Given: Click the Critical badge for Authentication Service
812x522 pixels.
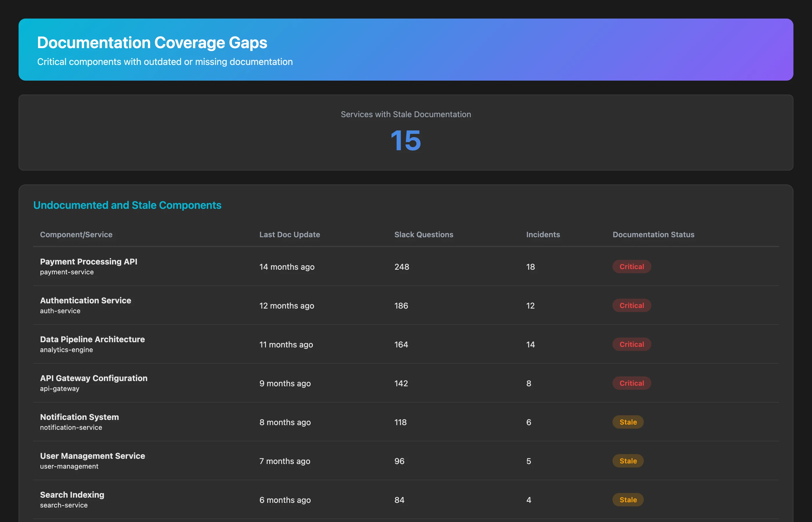Looking at the screenshot, I should (632, 305).
